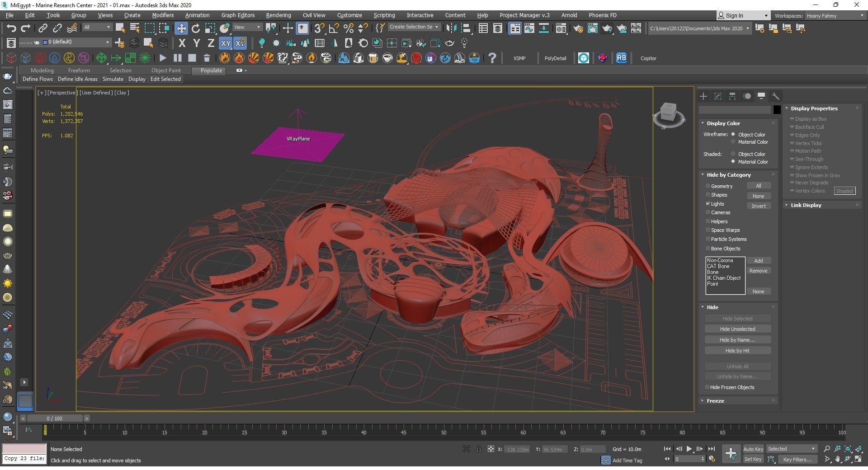Play the animation from time controls
Screen dimensions: 868x470
(689, 449)
